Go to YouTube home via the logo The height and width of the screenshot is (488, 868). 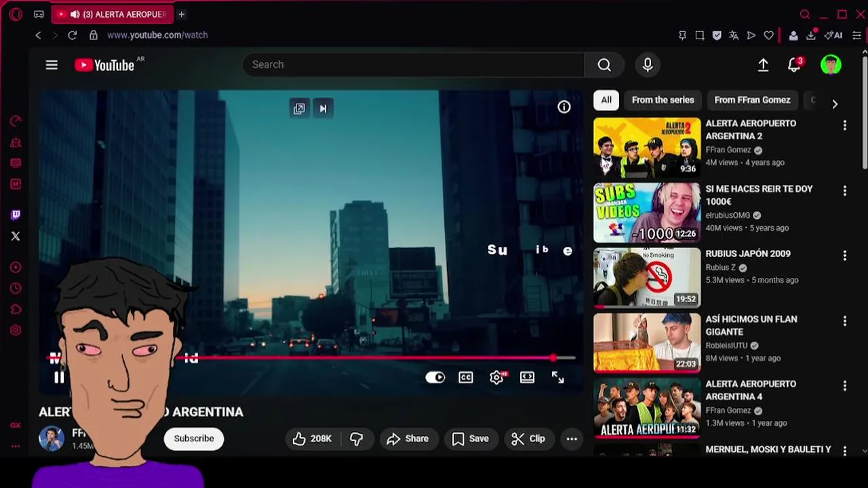click(104, 65)
